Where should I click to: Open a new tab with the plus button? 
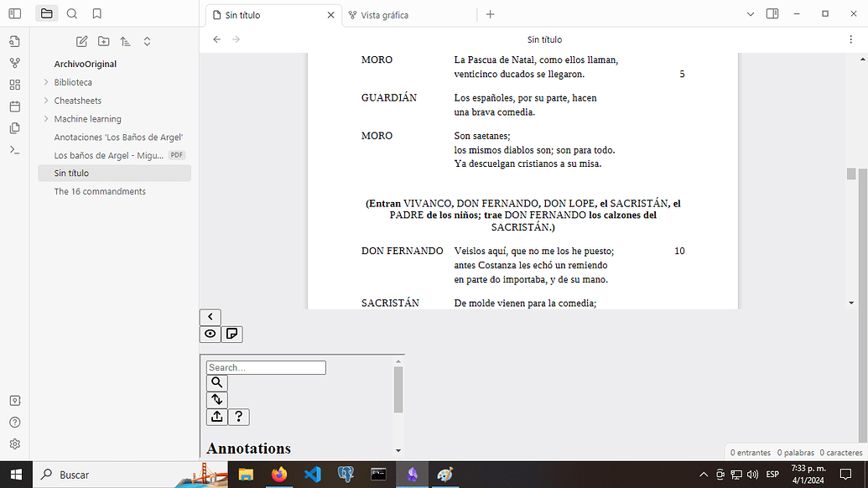(x=490, y=14)
